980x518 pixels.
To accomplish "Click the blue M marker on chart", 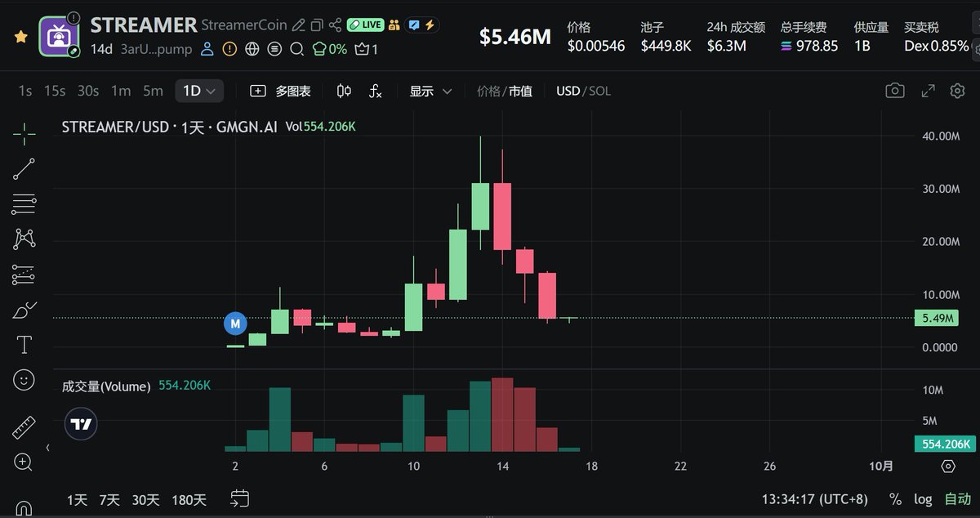I will click(235, 324).
